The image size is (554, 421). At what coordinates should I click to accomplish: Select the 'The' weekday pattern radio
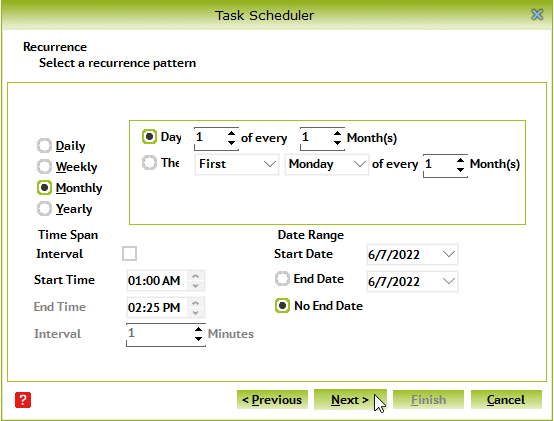149,163
